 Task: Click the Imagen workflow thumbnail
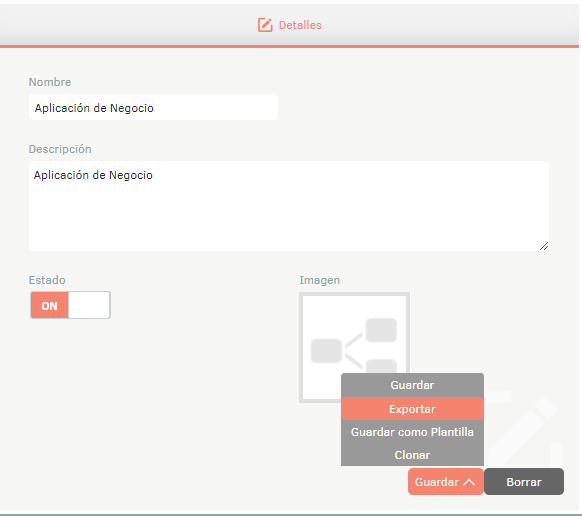[354, 347]
